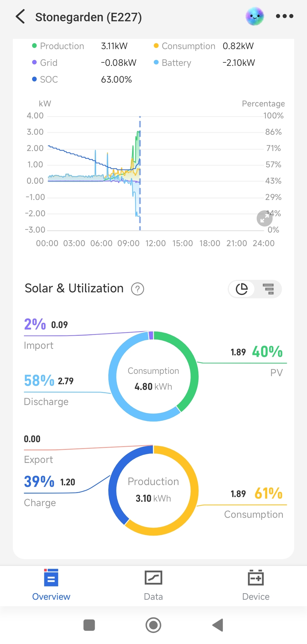Tap the profile avatar at top right
Image resolution: width=307 pixels, height=644 pixels.
click(x=255, y=16)
